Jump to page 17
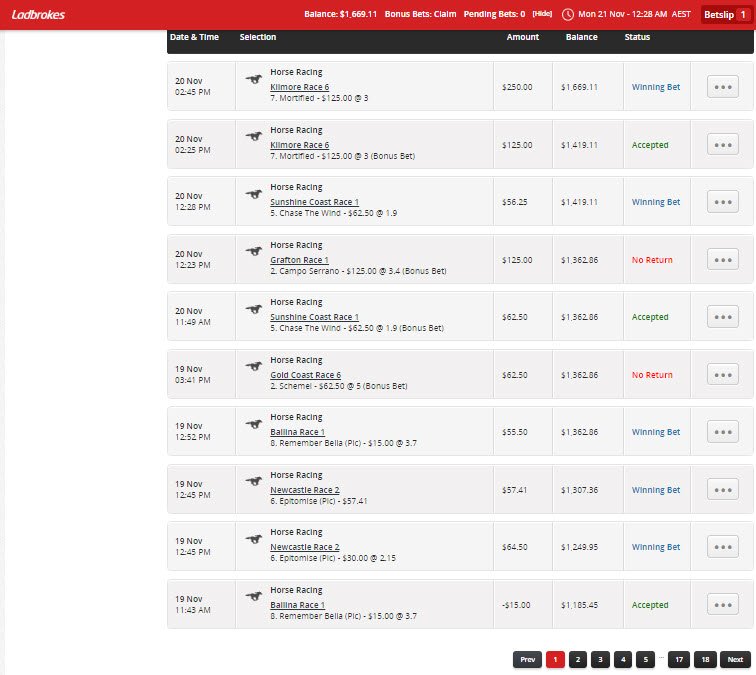756x675 pixels. click(679, 659)
